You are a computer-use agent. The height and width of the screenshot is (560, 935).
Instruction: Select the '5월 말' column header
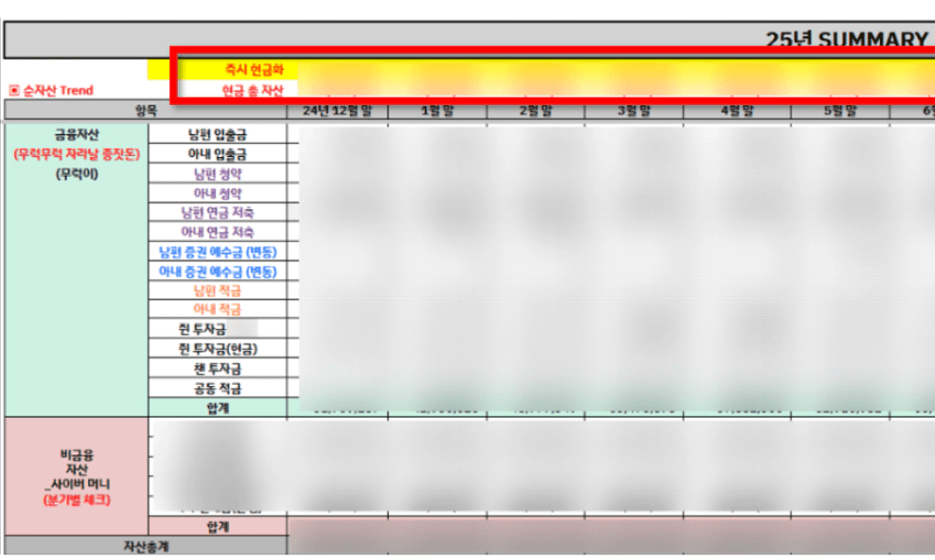coord(840,111)
